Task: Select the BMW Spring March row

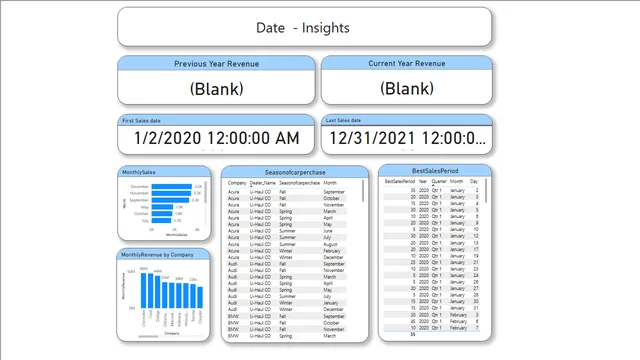Action: [x=287, y=336]
